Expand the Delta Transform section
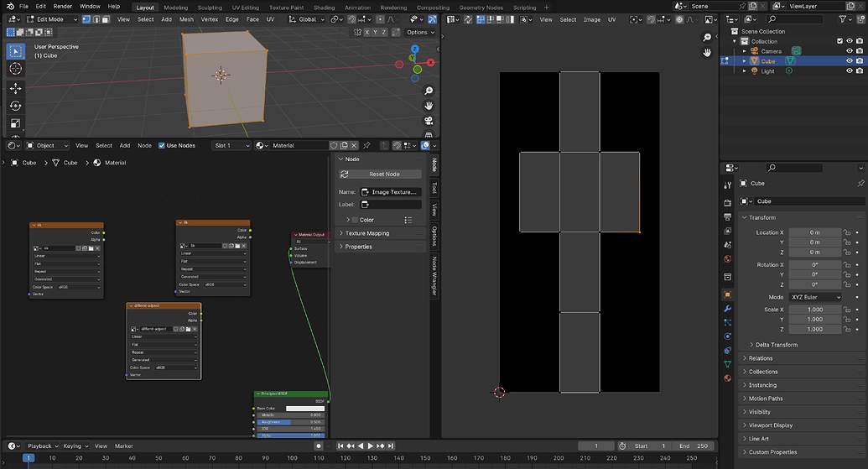Image resolution: width=868 pixels, height=469 pixels. point(776,345)
